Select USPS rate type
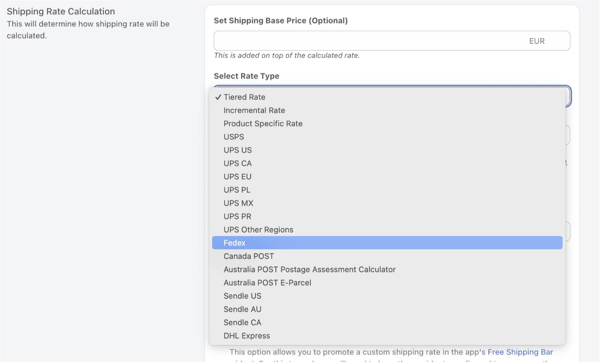 [387, 137]
